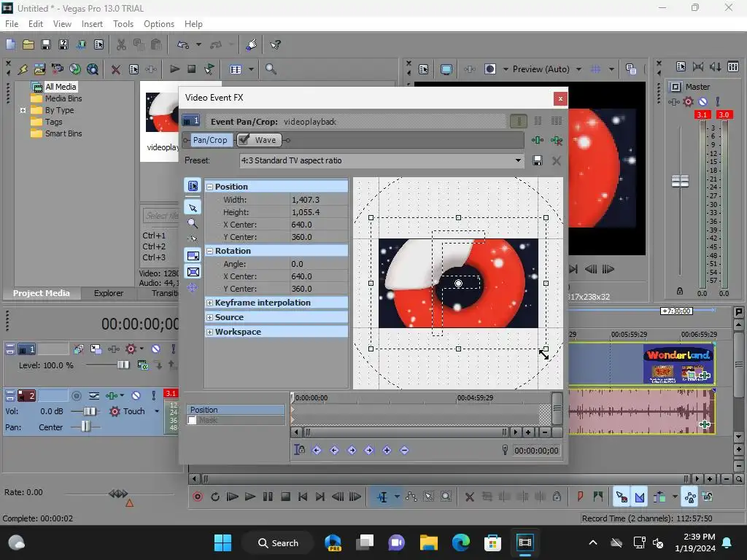Click the Loop Playback icon in transport

pos(215,497)
